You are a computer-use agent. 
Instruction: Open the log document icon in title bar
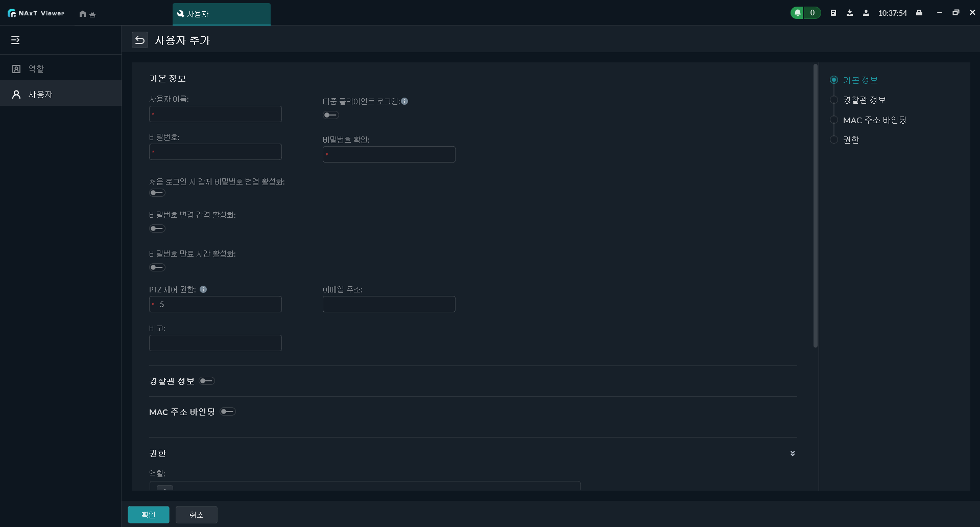click(x=833, y=13)
